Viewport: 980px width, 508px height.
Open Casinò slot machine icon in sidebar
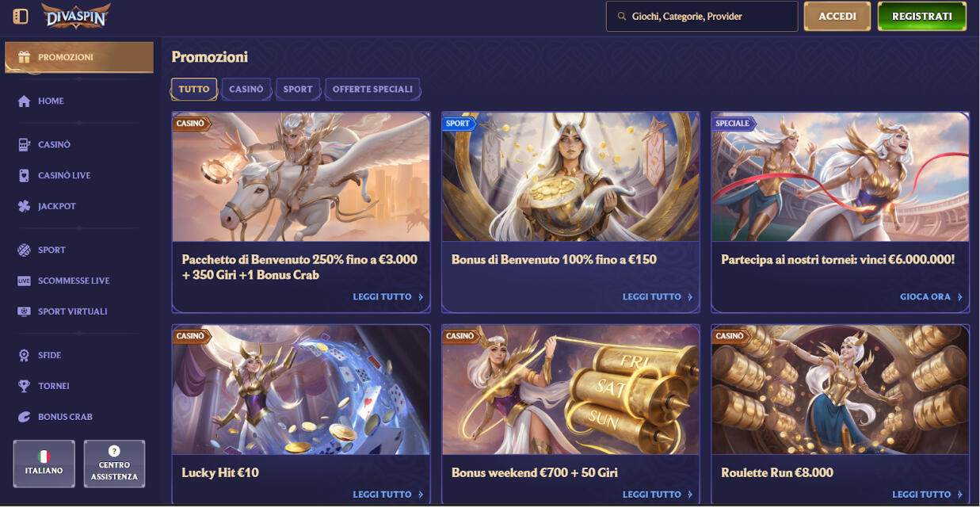[24, 145]
